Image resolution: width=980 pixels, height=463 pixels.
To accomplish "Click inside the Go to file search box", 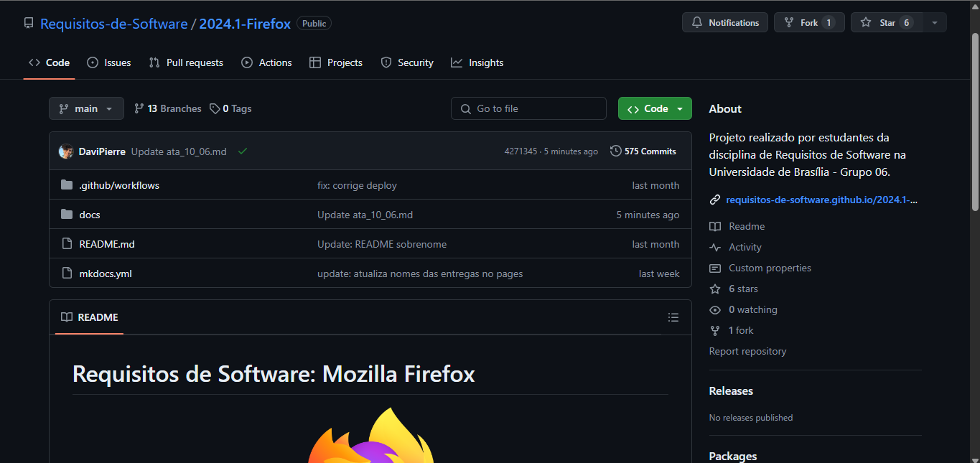I will (x=528, y=108).
